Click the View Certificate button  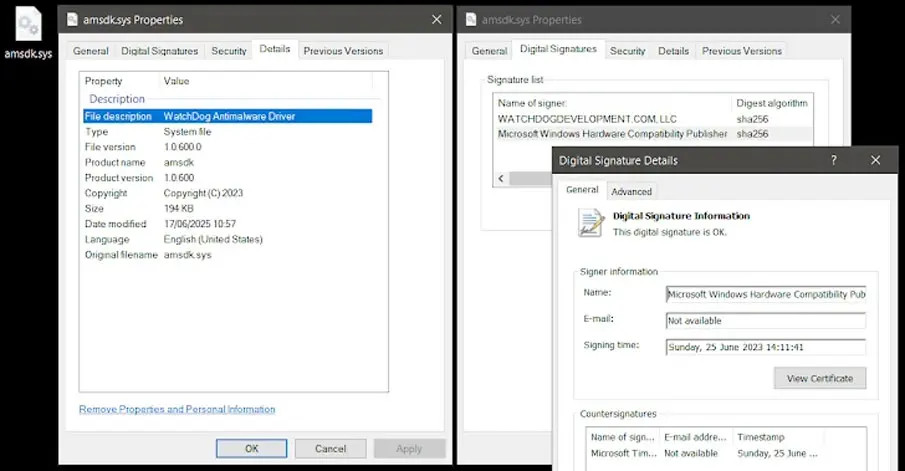[x=819, y=378]
